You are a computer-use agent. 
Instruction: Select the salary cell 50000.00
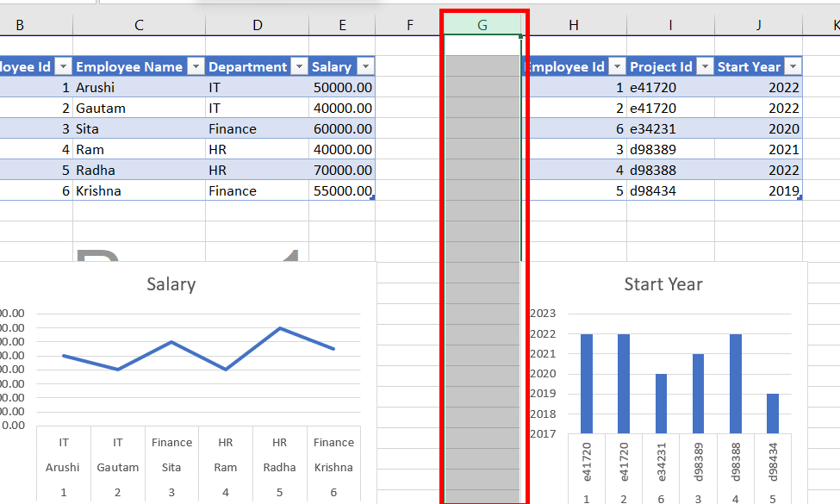[342, 87]
